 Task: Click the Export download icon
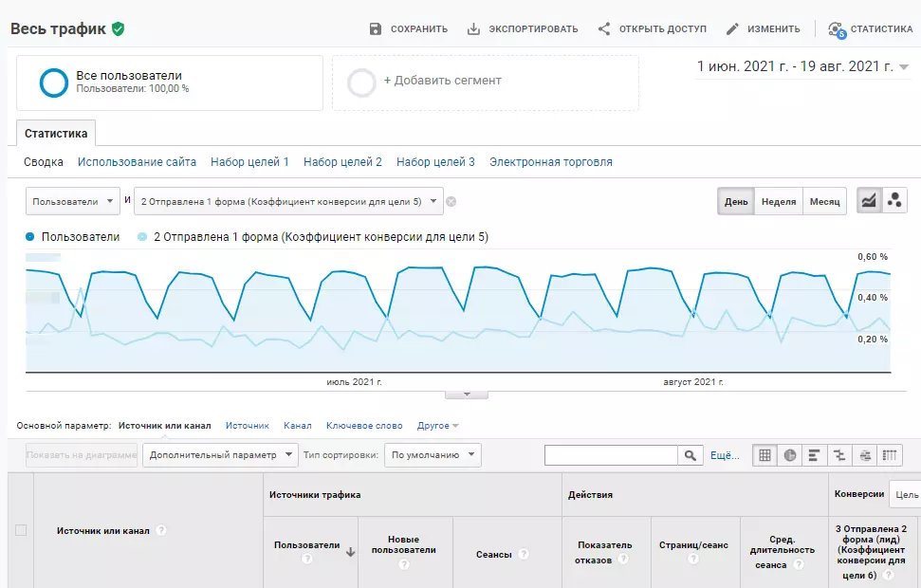pos(473,28)
